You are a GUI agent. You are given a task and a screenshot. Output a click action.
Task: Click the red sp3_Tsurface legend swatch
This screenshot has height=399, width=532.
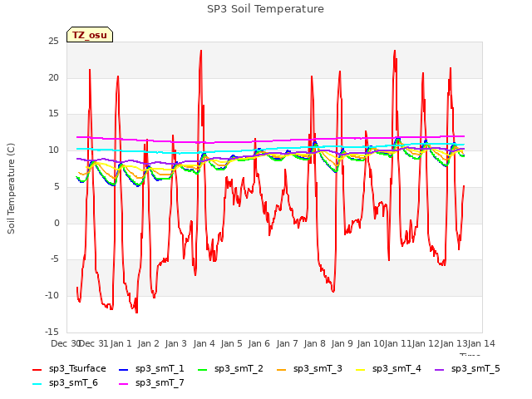coord(37,369)
